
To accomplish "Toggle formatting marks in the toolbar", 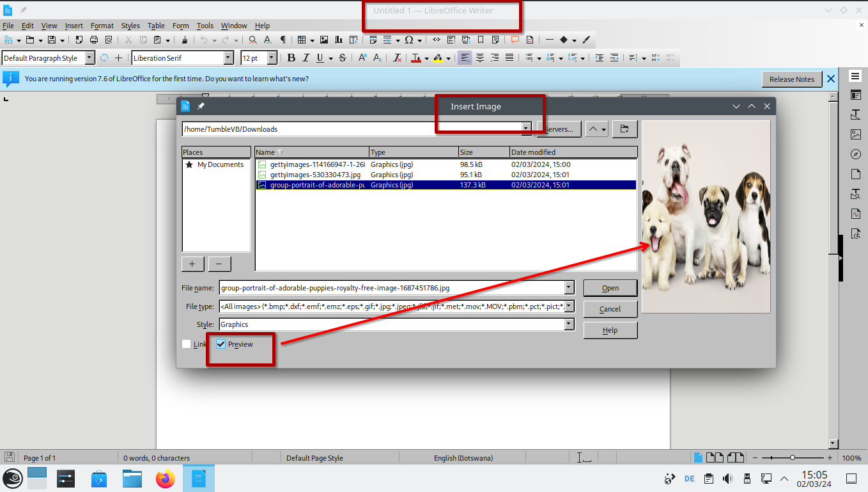I will click(x=284, y=40).
